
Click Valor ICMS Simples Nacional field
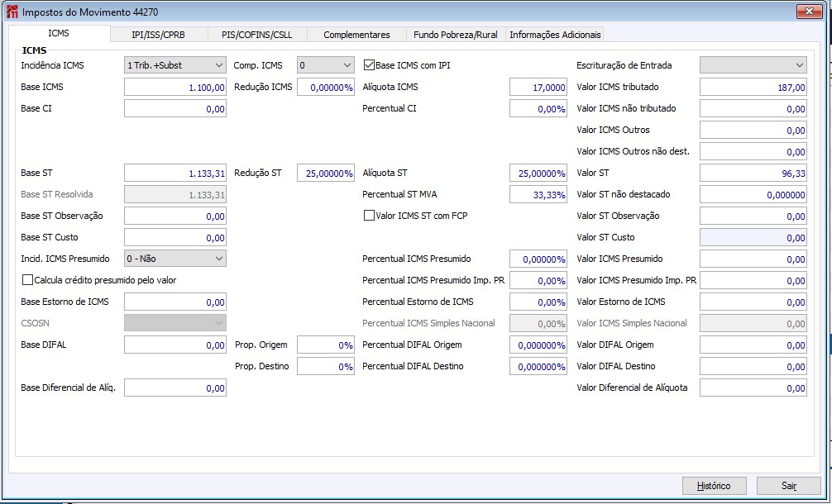[x=753, y=323]
